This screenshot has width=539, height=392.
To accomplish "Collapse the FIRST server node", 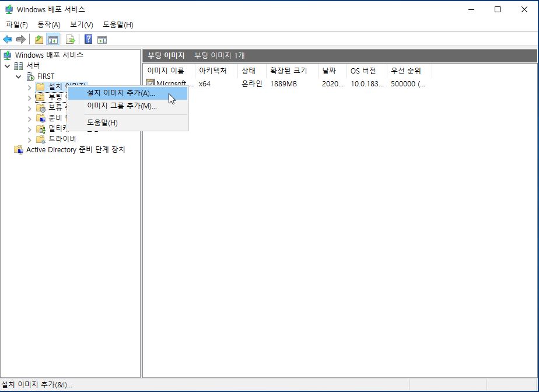I will point(19,76).
